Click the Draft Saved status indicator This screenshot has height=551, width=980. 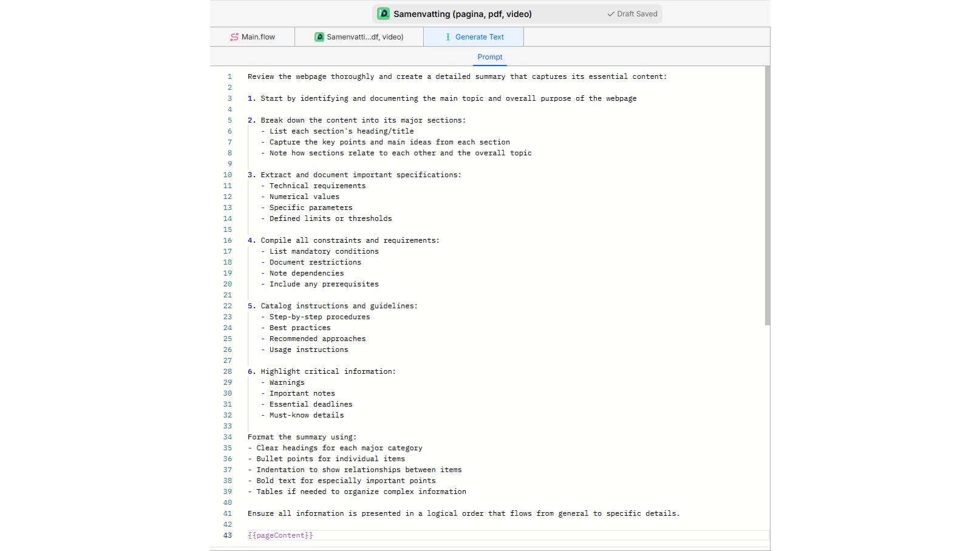(632, 14)
